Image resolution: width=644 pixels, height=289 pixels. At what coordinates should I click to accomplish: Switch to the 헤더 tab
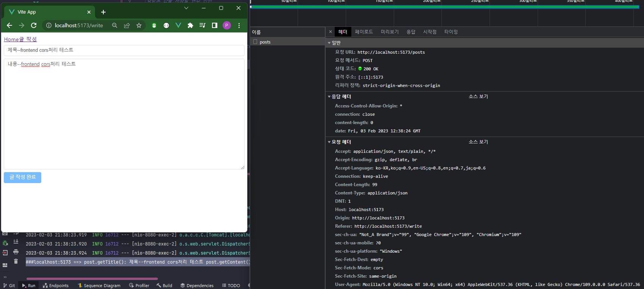point(343,32)
